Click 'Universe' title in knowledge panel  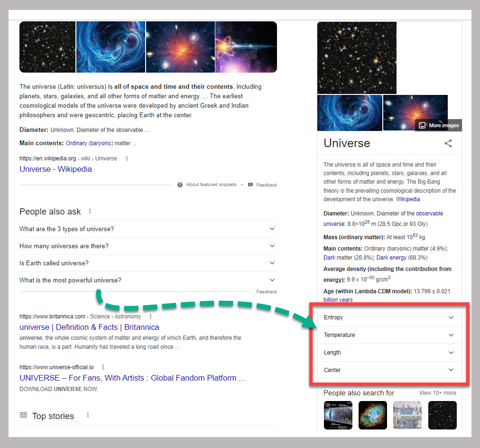coord(347,143)
